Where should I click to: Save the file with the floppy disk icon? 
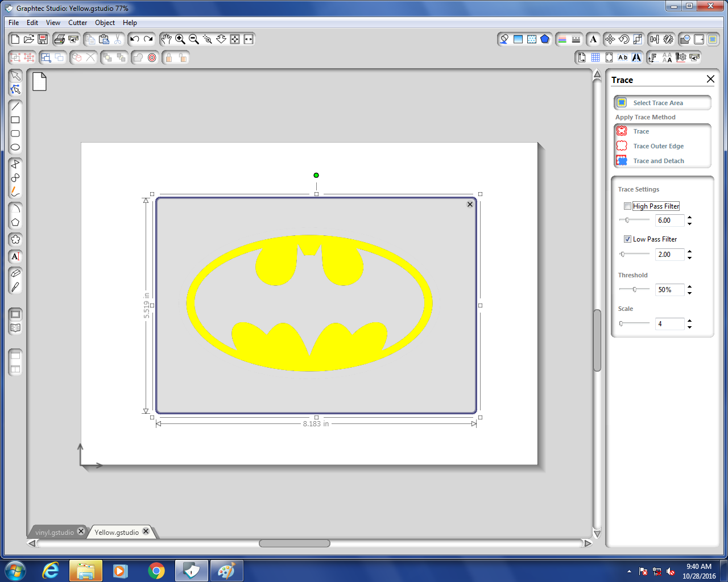tap(43, 39)
